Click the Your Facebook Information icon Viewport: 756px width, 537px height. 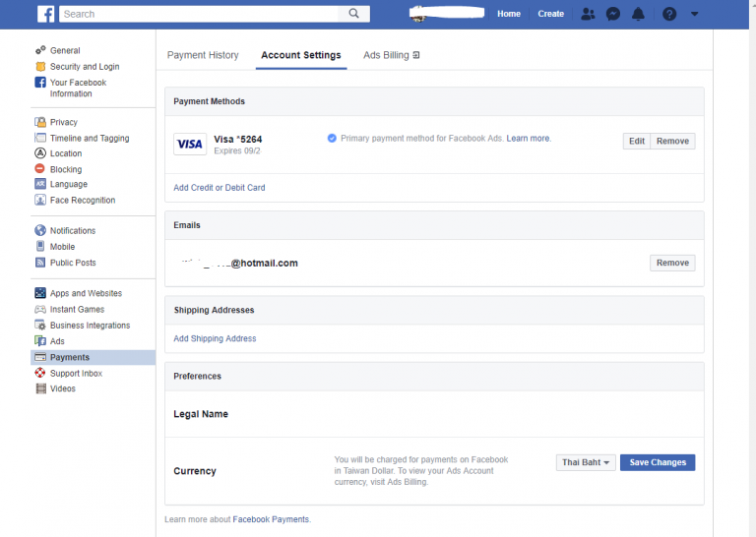point(40,83)
